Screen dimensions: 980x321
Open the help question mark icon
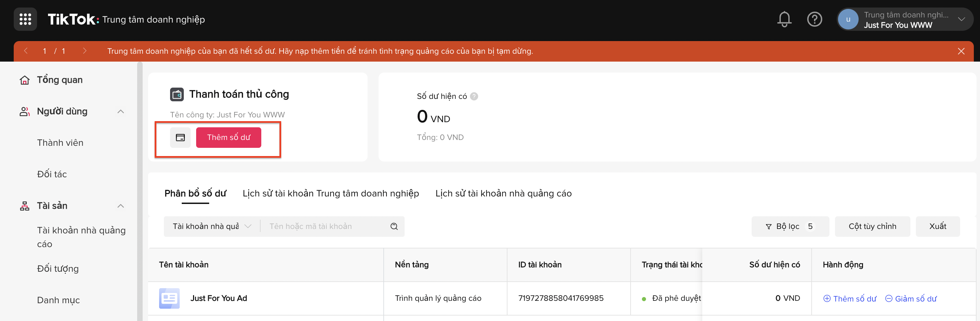click(x=814, y=19)
